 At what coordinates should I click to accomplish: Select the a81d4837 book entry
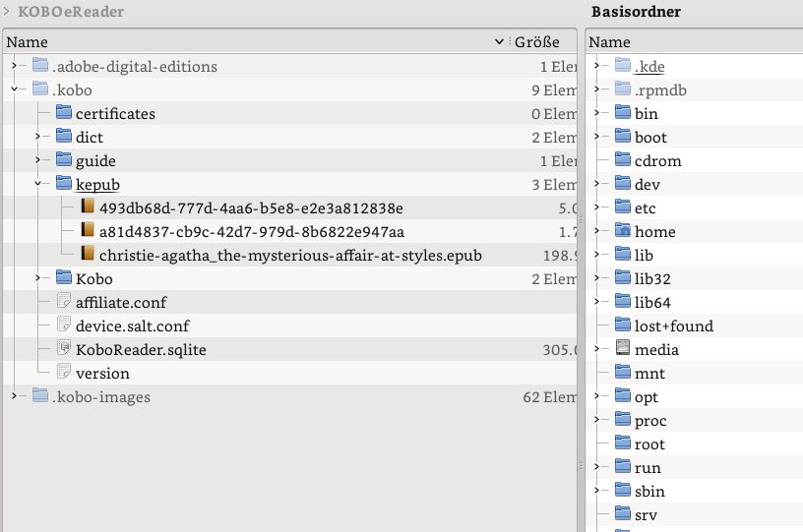pyautogui.click(x=251, y=231)
